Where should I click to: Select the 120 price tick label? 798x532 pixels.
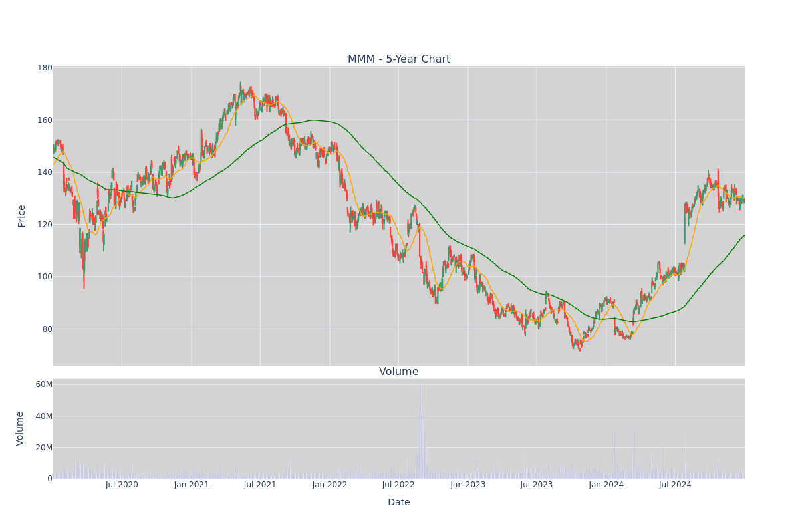[45, 224]
